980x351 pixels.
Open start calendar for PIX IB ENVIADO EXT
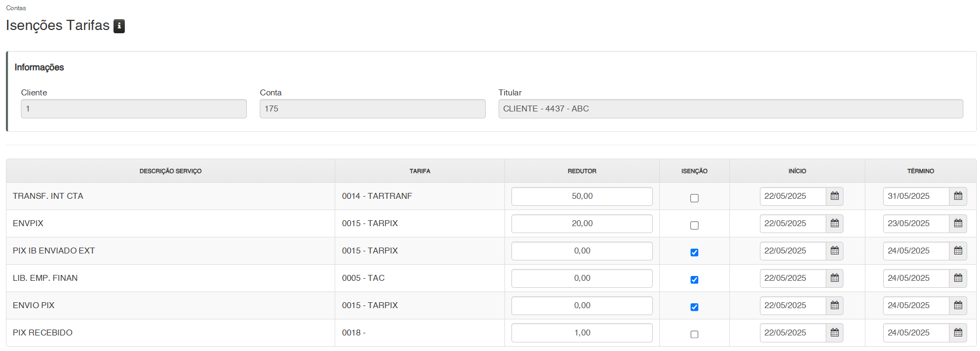click(834, 251)
